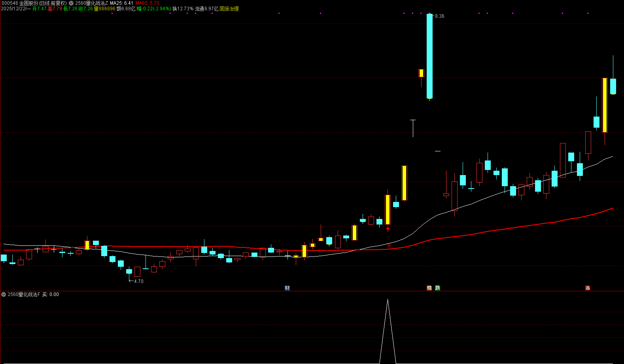Select the last cyan candle at chart's right end
Image resolution: width=624 pixels, height=364 pixels.
point(613,86)
